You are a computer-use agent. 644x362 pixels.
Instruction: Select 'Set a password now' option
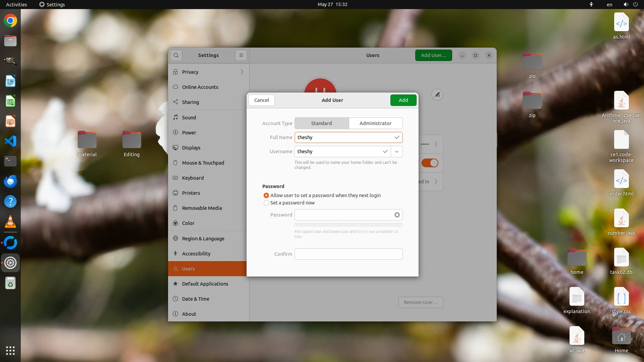[266, 203]
